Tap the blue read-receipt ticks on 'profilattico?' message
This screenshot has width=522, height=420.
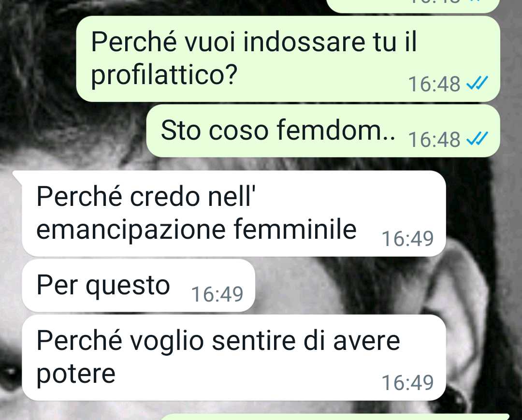pyautogui.click(x=477, y=83)
